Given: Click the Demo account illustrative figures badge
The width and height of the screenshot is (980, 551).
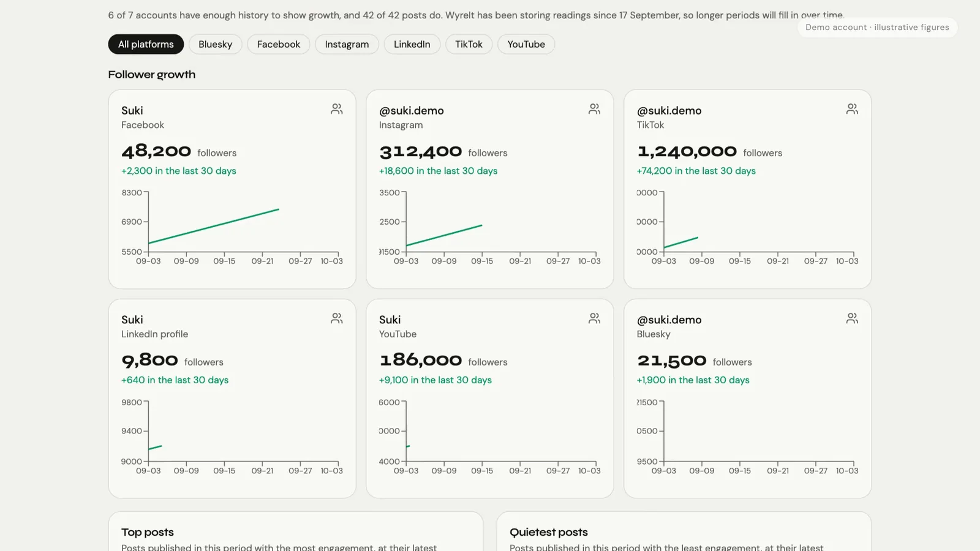Looking at the screenshot, I should pyautogui.click(x=877, y=27).
